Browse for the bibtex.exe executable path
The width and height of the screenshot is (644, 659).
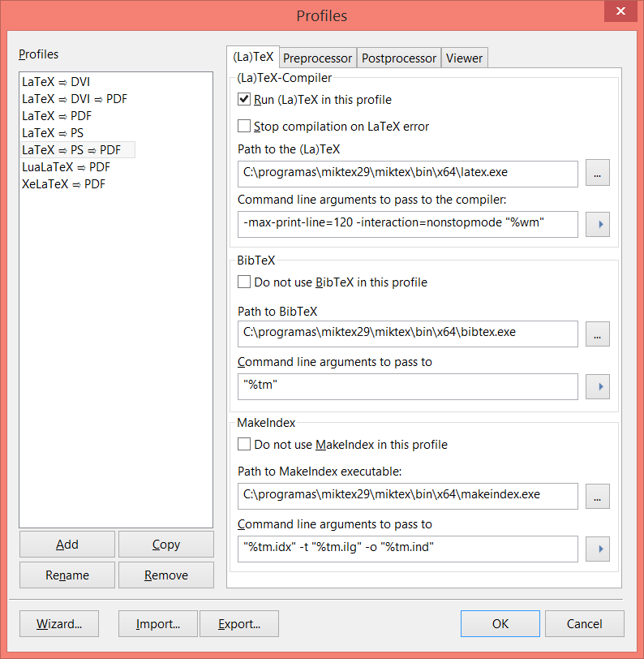[597, 334]
